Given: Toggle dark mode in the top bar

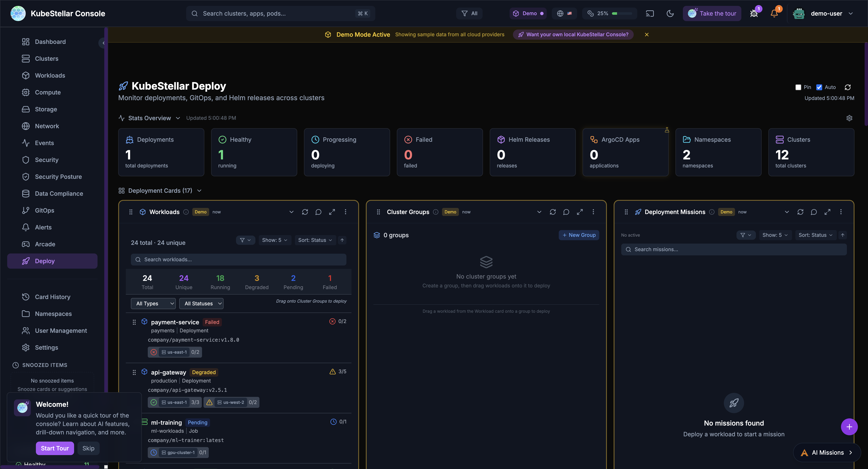Looking at the screenshot, I should pyautogui.click(x=670, y=13).
